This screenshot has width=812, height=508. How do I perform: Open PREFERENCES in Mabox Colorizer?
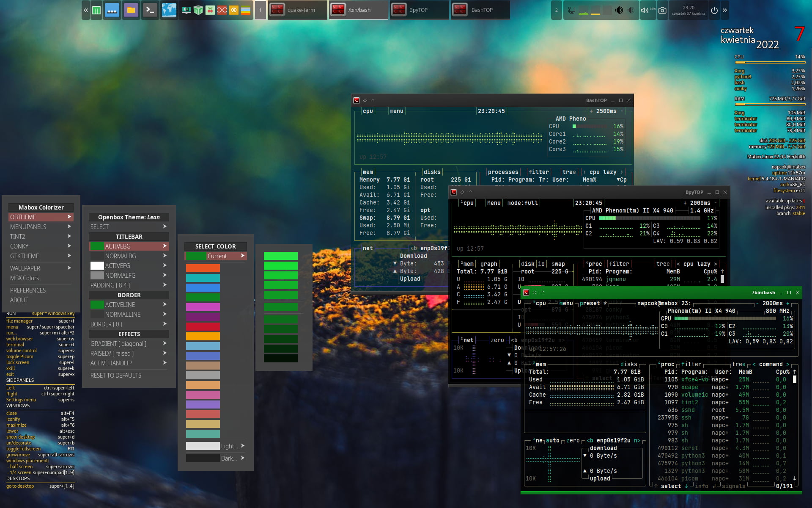click(28, 290)
